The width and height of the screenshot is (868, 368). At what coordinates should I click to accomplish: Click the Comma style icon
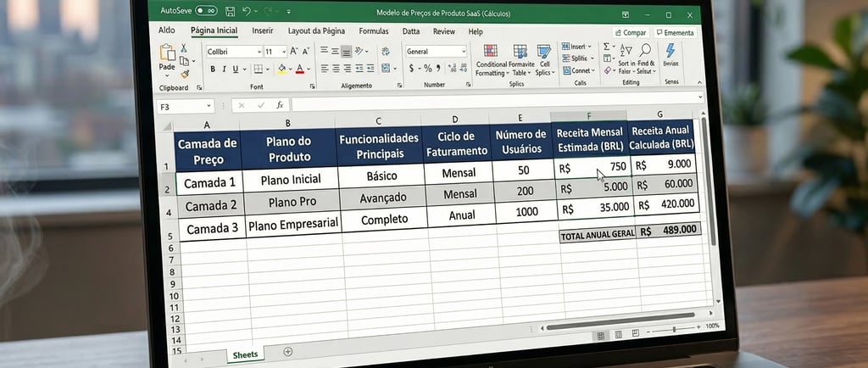tap(438, 69)
